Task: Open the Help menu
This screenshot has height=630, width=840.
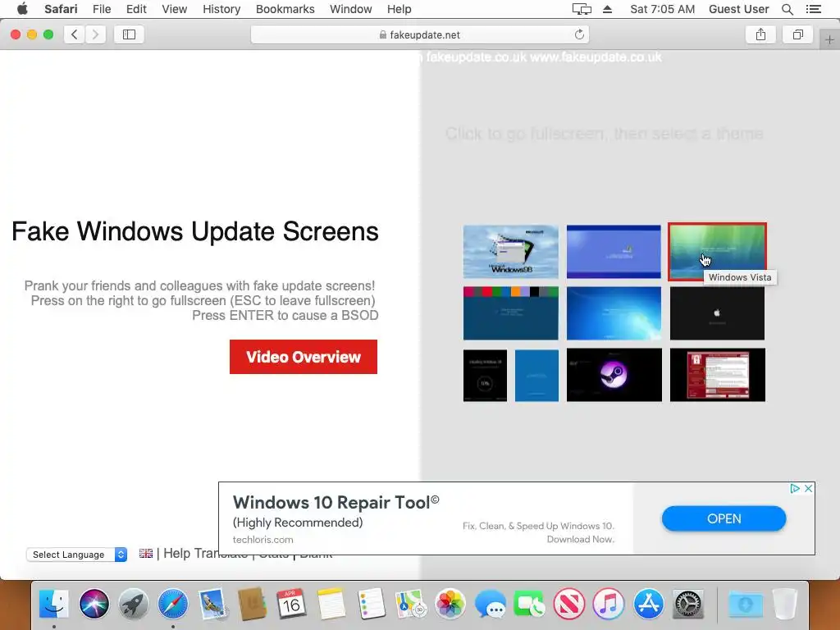Action: click(399, 9)
